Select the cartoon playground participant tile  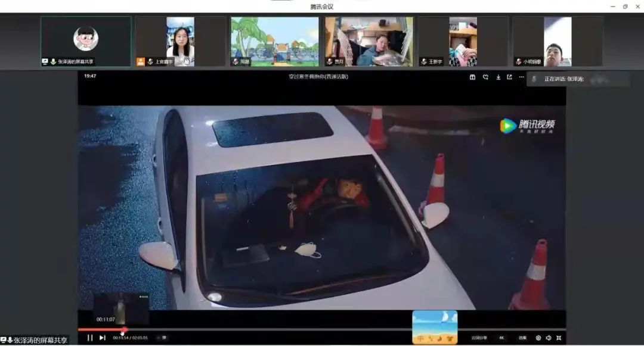tap(274, 41)
